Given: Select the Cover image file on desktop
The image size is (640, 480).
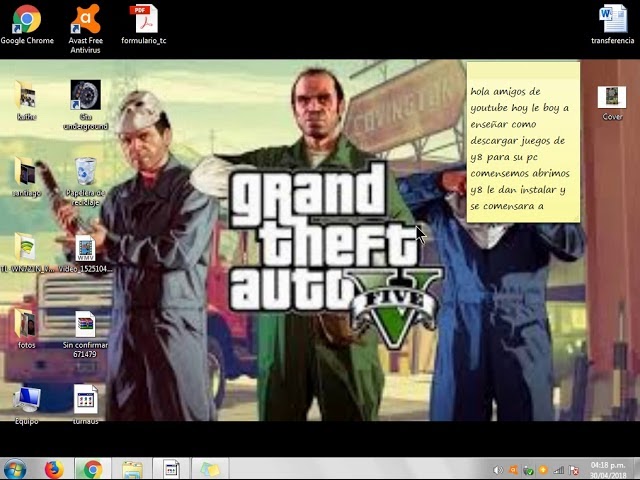Looking at the screenshot, I should (x=612, y=103).
